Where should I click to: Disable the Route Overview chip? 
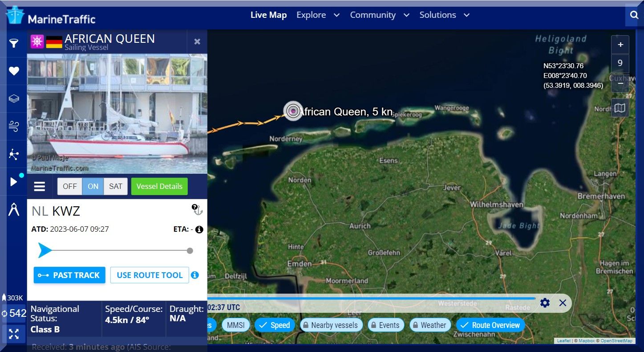[490, 325]
